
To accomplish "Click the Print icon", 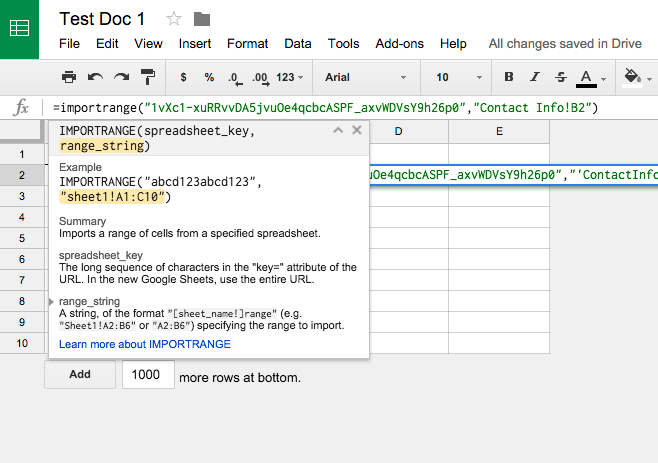I will 69,77.
